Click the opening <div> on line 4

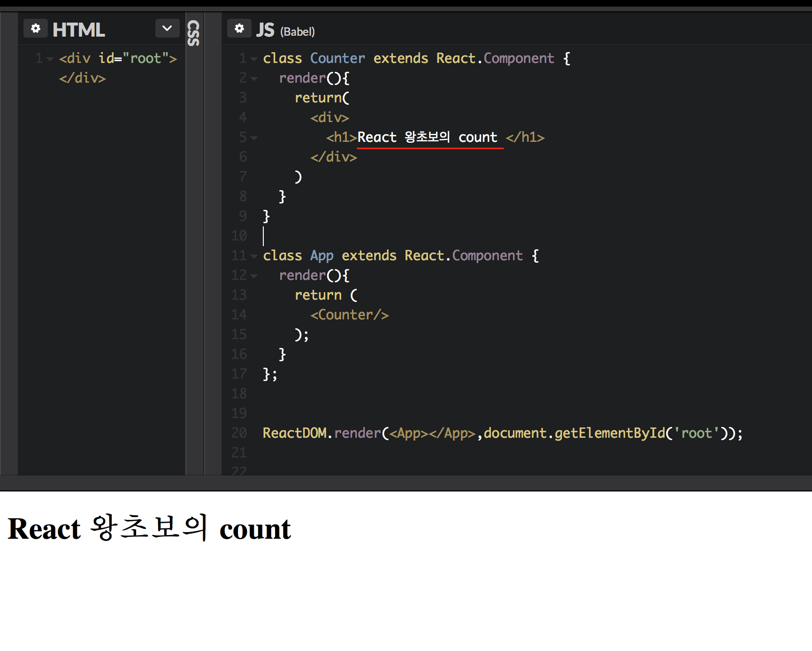329,117
